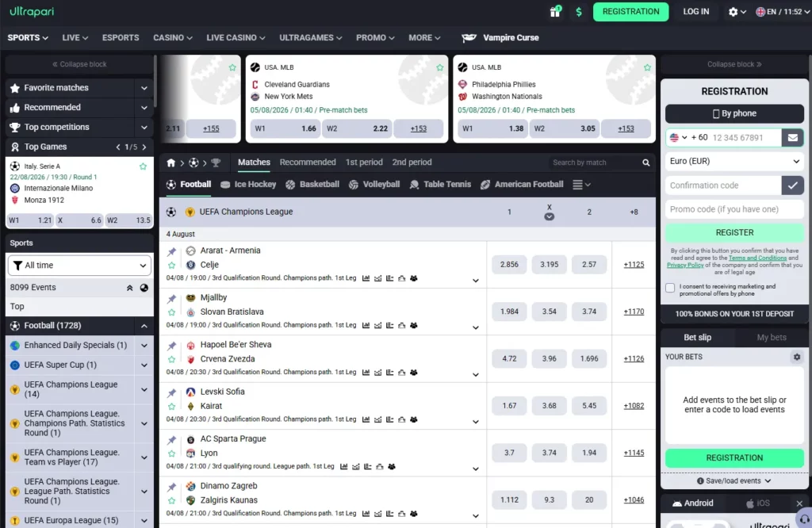Open the CASINO menu
The width and height of the screenshot is (812, 528).
172,38
